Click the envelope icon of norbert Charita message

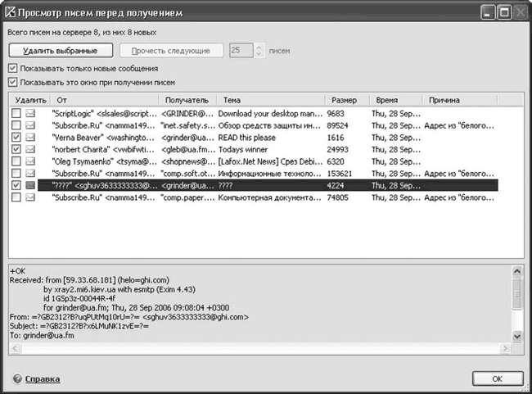(x=30, y=149)
